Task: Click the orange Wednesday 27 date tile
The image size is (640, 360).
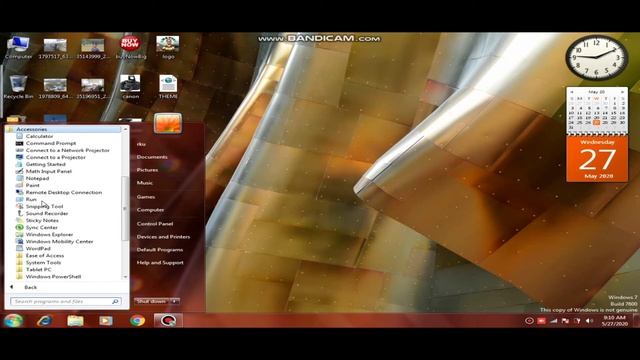Action: click(x=597, y=159)
